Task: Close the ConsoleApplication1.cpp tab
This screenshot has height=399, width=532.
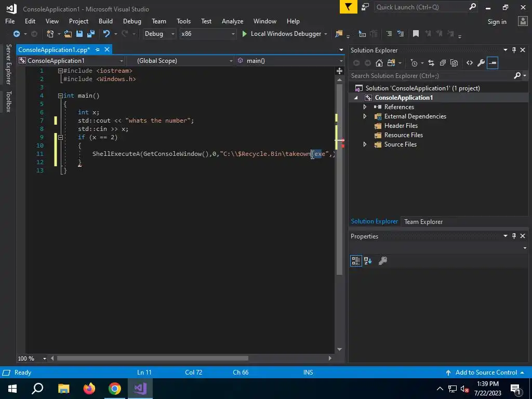Action: 107,49
